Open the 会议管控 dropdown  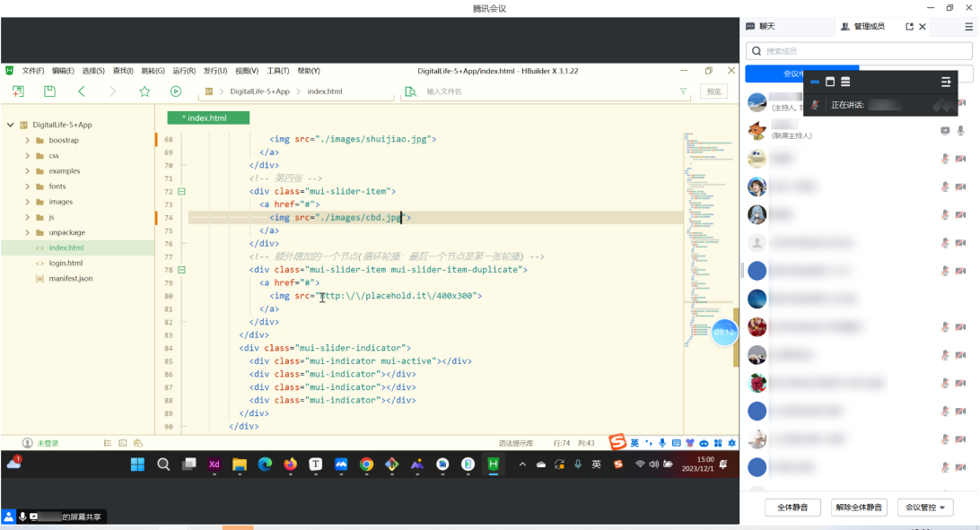click(925, 508)
